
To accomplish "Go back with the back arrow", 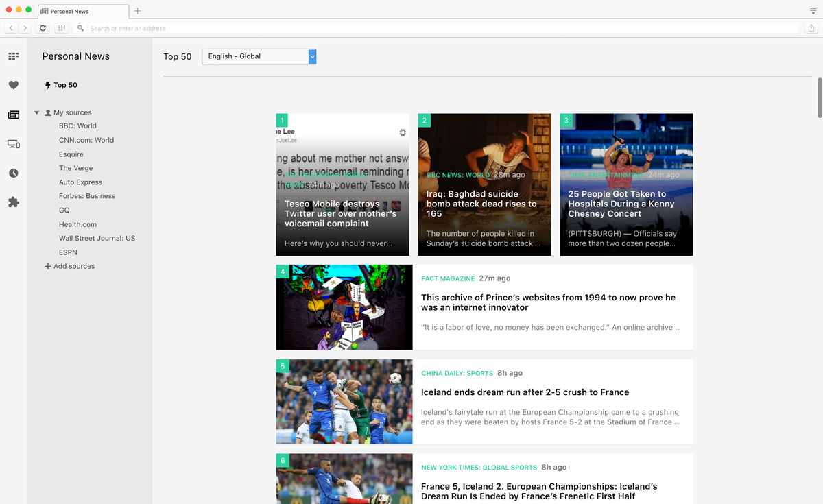I will (x=11, y=28).
